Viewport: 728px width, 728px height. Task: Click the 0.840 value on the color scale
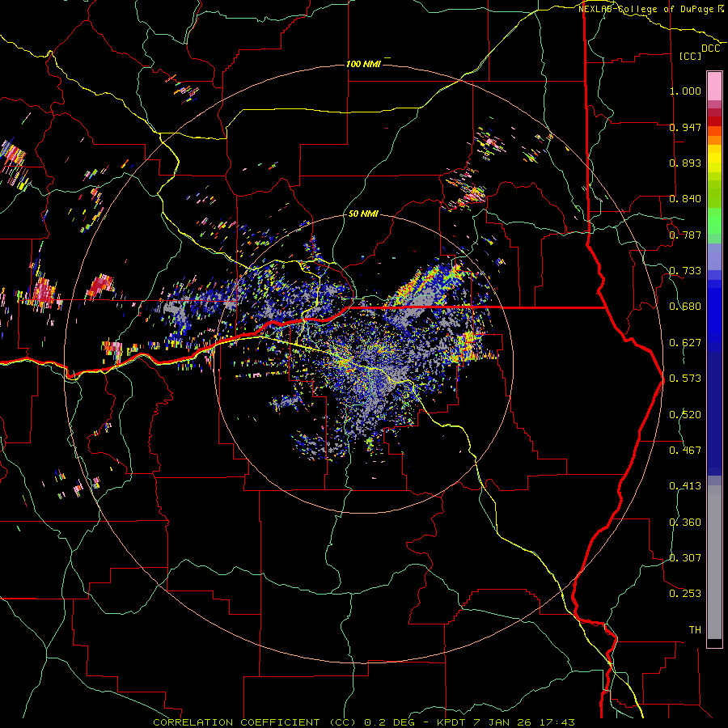coord(685,199)
